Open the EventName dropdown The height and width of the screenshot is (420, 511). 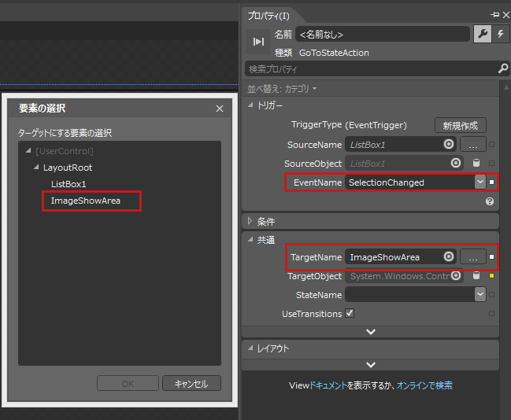(x=480, y=182)
